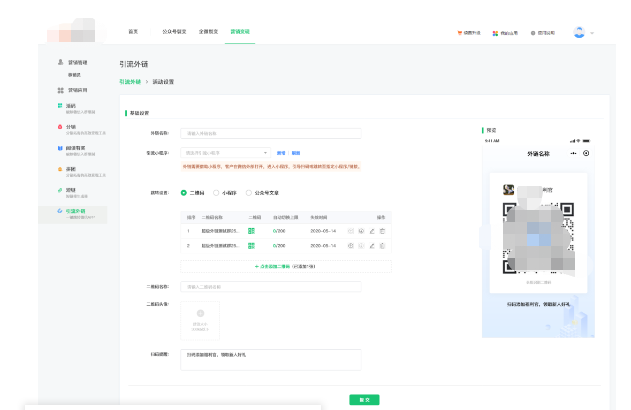Click the 外链名称 name input field
The image size is (631, 410).
tap(270, 132)
